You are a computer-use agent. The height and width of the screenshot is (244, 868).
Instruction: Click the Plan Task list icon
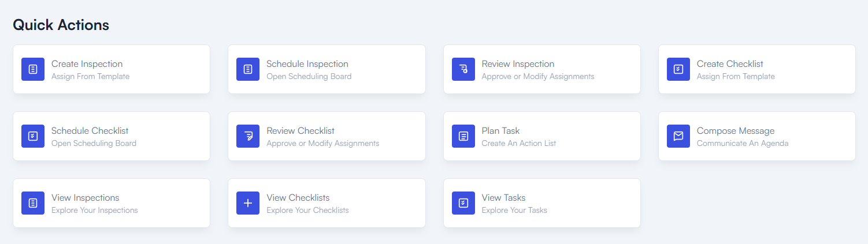point(463,136)
